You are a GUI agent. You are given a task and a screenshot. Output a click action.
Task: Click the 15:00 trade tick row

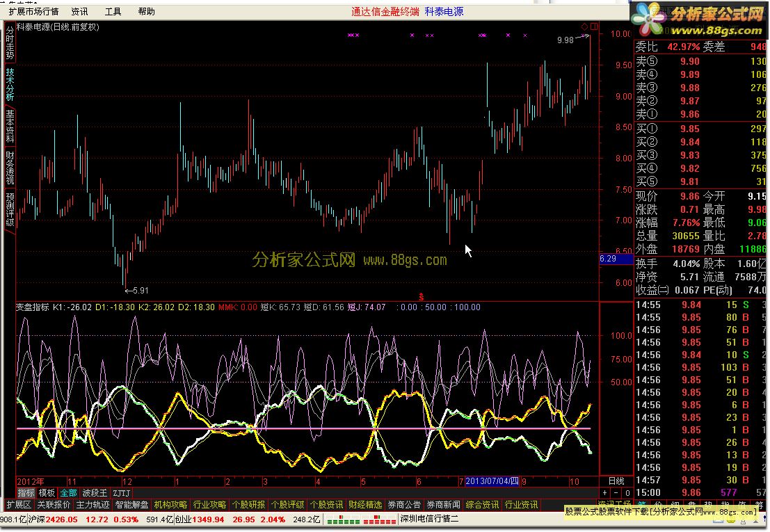click(700, 493)
